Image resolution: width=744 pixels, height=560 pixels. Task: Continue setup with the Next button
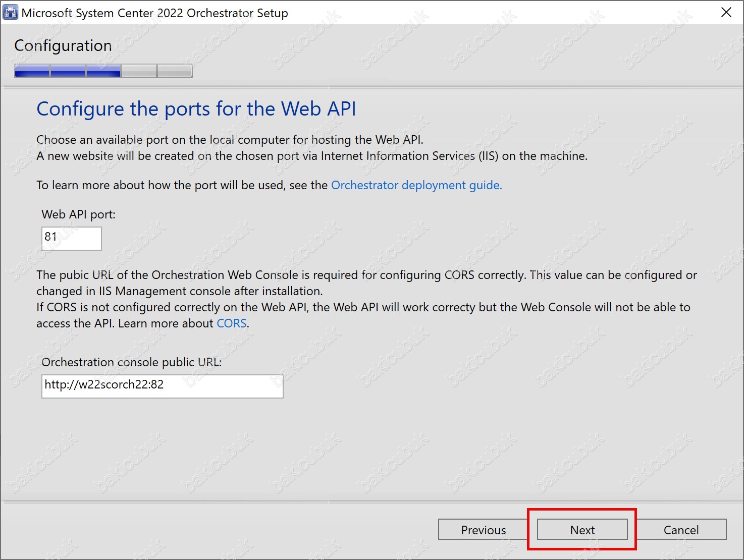582,530
